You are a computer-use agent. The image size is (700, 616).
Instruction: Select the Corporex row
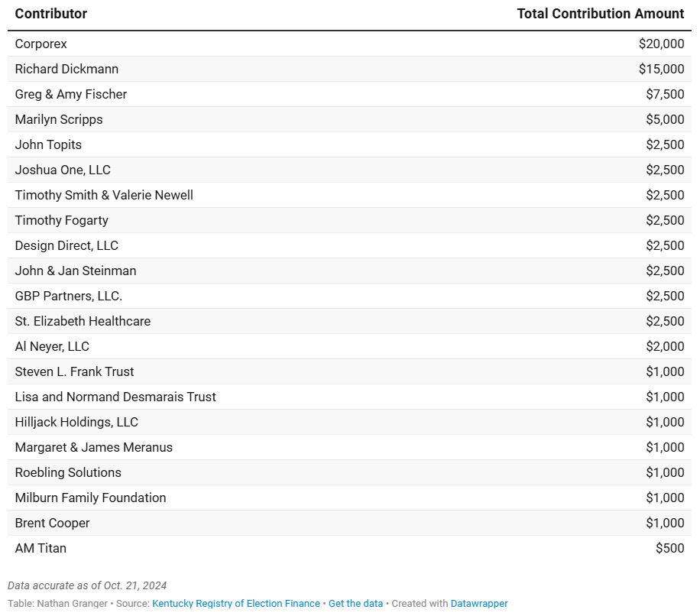(x=41, y=44)
